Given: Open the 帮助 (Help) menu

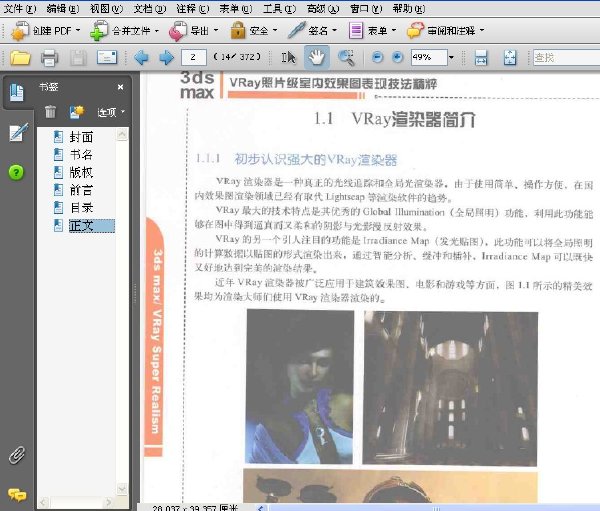Looking at the screenshot, I should click(409, 8).
